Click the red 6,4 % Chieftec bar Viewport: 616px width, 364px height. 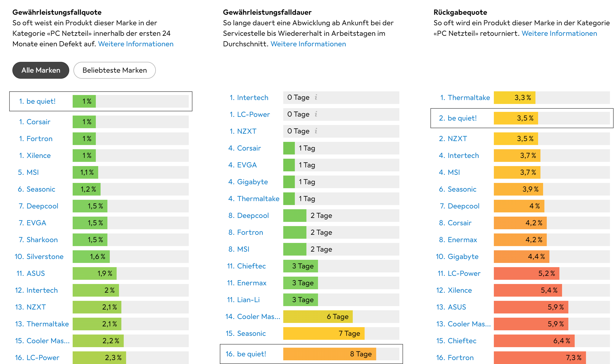click(534, 341)
